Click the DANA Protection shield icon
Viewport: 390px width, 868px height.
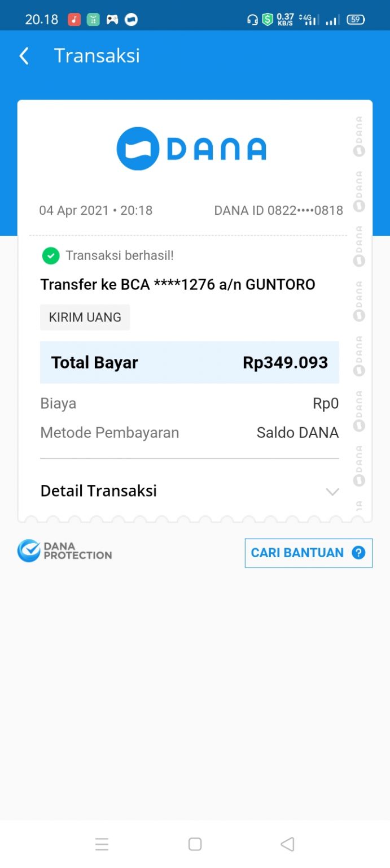coord(29,551)
